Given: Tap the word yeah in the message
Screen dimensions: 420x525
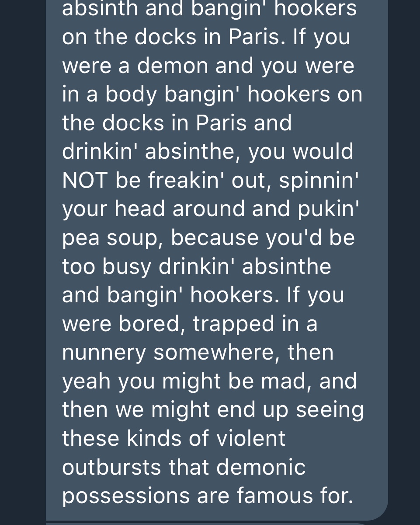Looking at the screenshot, I should click(x=86, y=382).
